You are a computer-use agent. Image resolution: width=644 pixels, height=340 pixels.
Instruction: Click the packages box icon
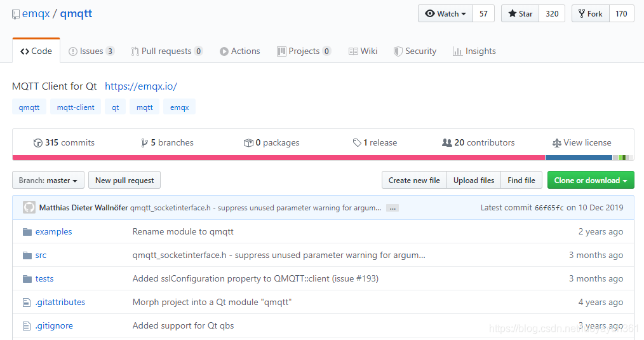[248, 142]
